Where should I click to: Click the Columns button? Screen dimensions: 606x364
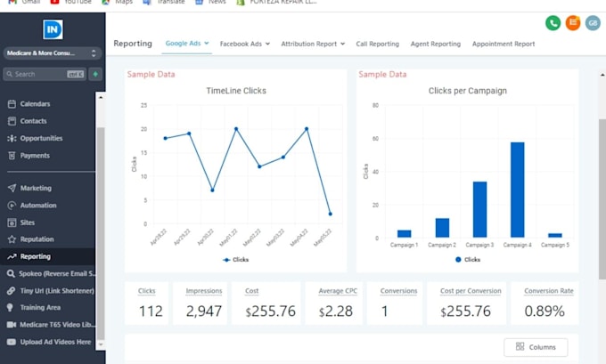coord(536,347)
